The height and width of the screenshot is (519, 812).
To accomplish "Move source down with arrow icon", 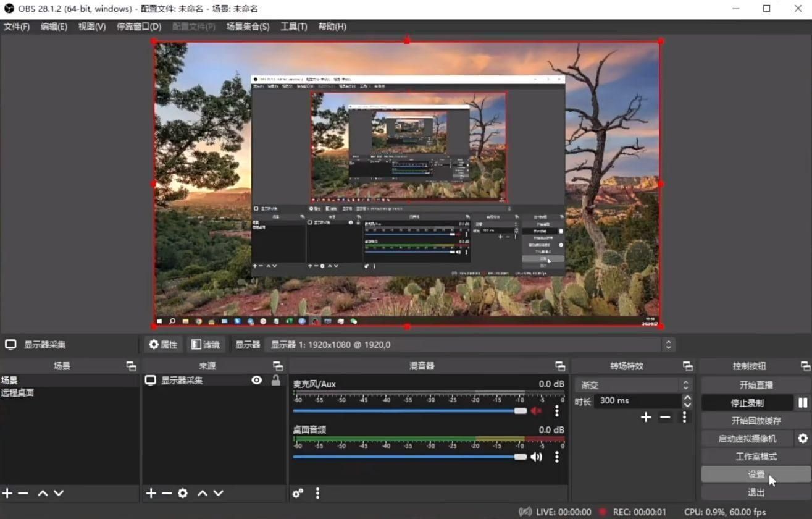I will pos(218,493).
